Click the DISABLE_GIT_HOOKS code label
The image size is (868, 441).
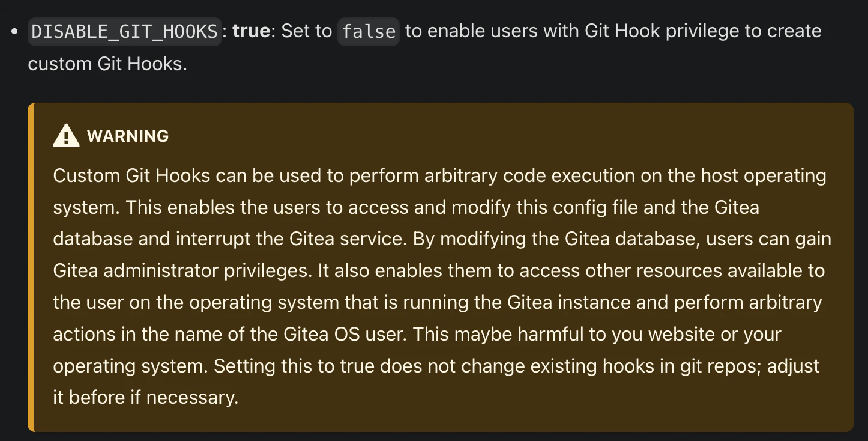pyautogui.click(x=124, y=31)
